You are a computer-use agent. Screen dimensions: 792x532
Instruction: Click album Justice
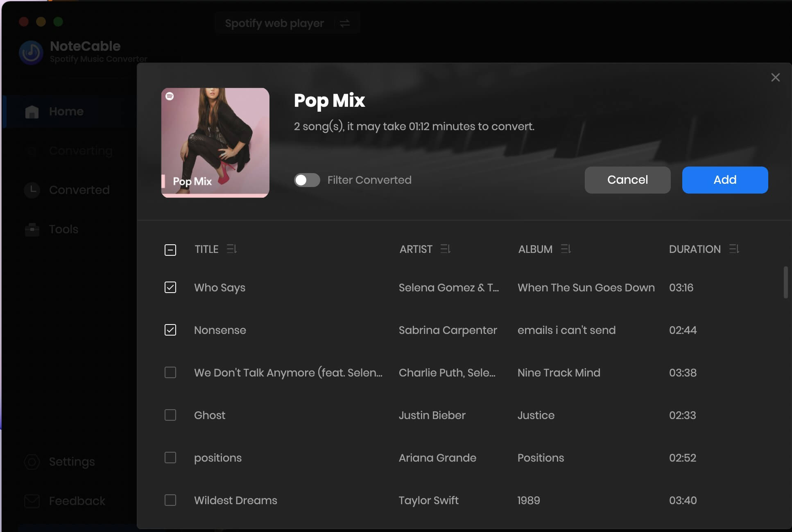[536, 415]
